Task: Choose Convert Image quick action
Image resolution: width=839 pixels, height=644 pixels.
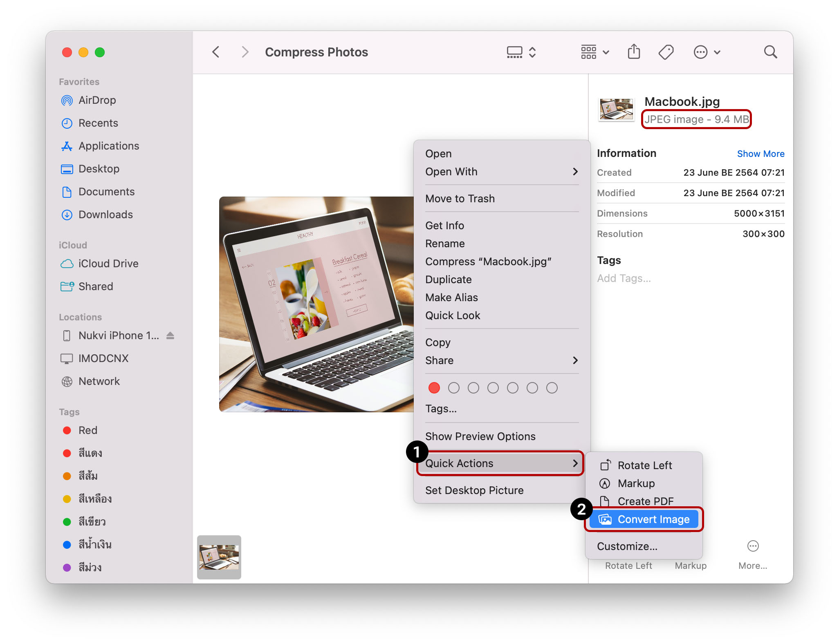Action: pyautogui.click(x=653, y=519)
